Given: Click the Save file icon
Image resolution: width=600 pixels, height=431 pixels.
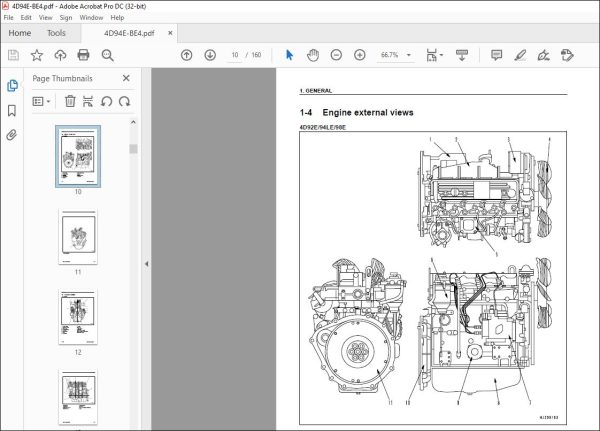Looking at the screenshot, I should (13, 55).
